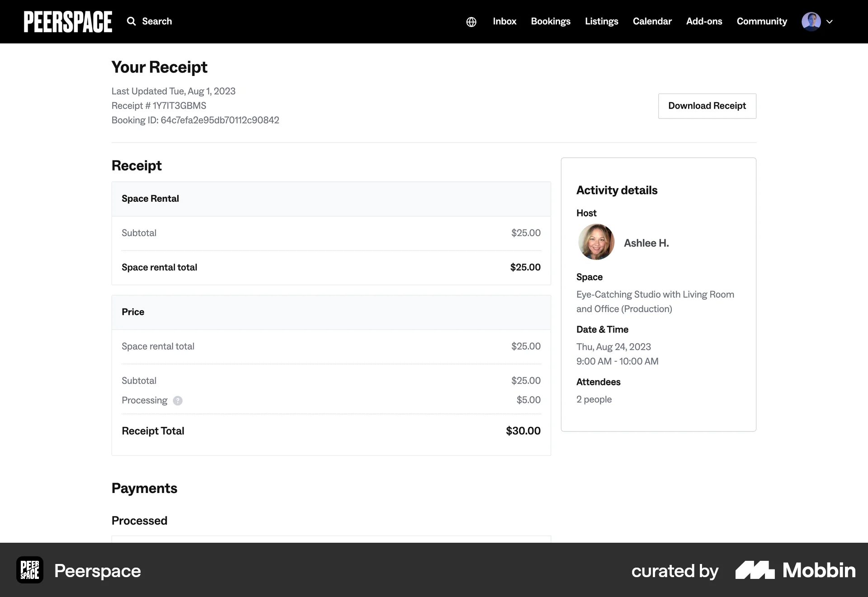Open the Calendar section
Image resolution: width=868 pixels, height=597 pixels.
(x=652, y=21)
